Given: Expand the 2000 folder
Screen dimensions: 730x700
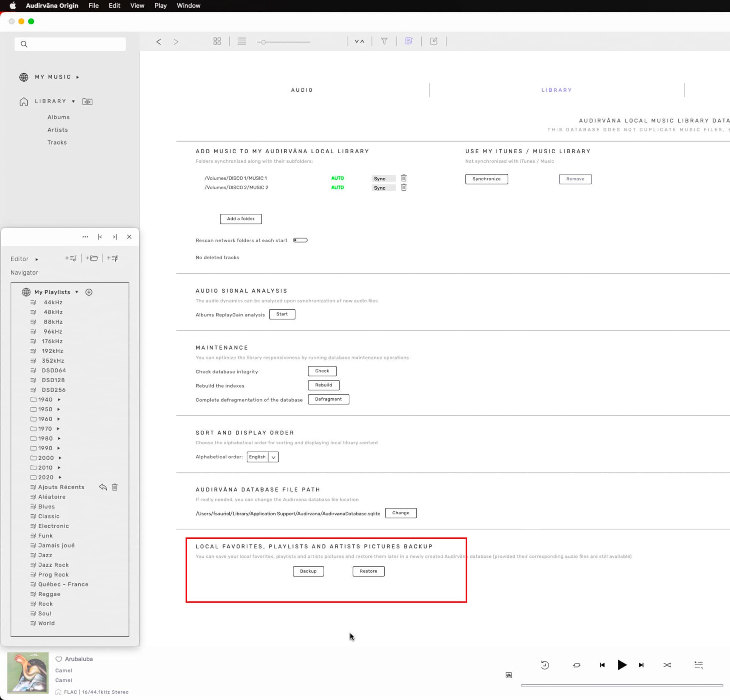Looking at the screenshot, I should [60, 458].
